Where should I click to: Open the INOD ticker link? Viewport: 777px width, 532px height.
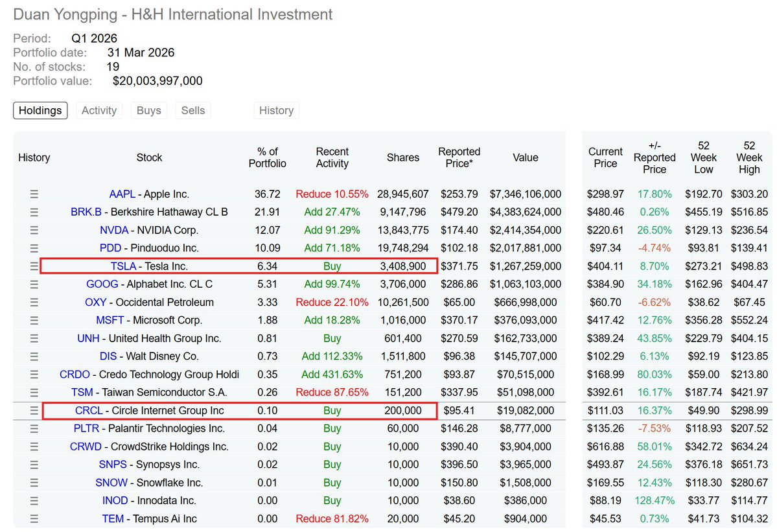coord(115,501)
